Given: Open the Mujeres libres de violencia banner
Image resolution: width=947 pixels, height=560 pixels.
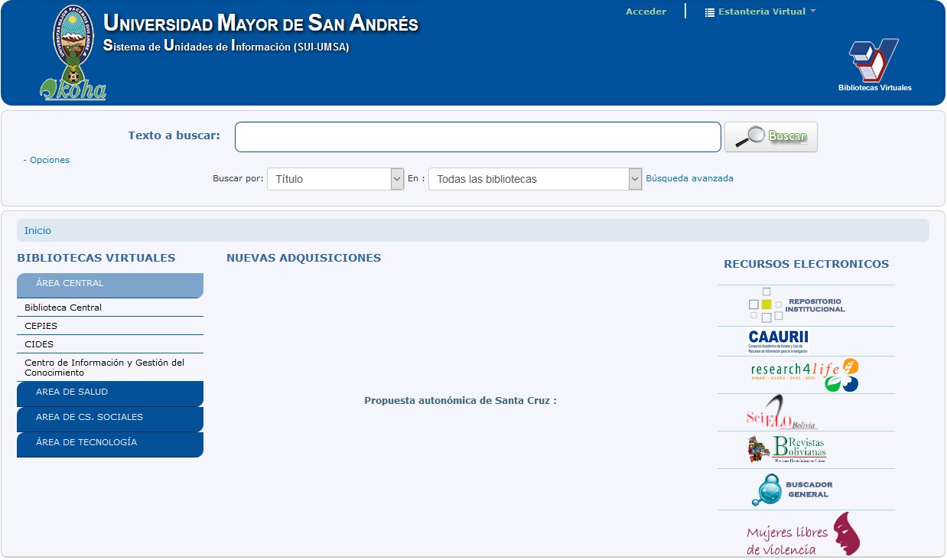Looking at the screenshot, I should 802,534.
